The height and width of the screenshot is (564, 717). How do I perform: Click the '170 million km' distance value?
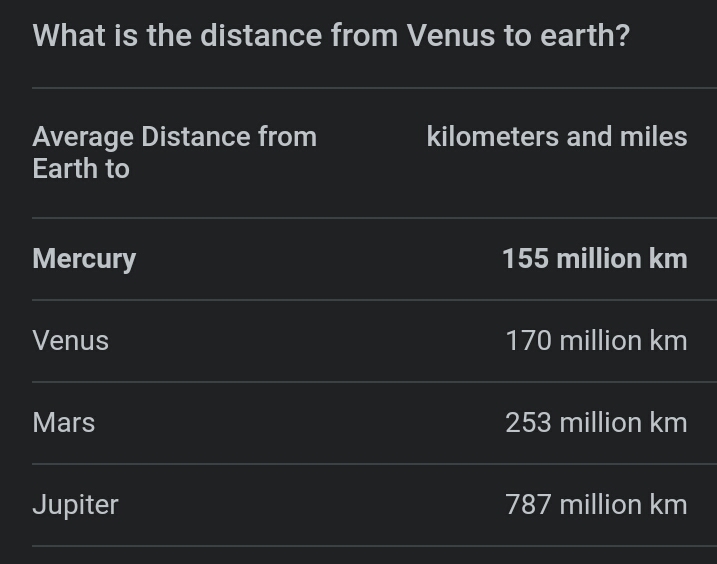[x=596, y=341]
